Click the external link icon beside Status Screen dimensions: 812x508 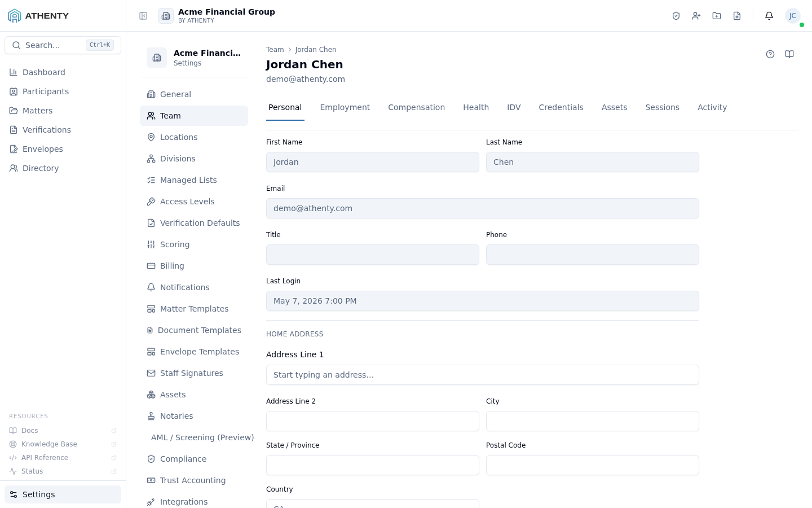pos(114,471)
